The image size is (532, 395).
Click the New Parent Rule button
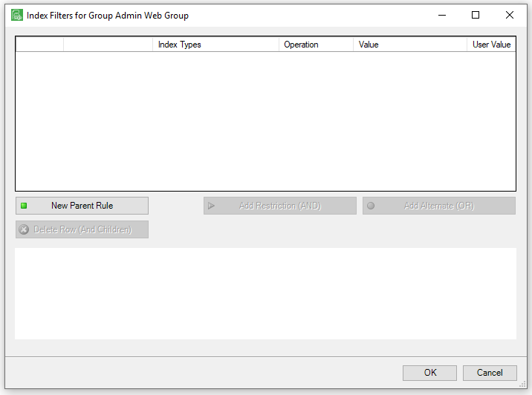(x=82, y=206)
